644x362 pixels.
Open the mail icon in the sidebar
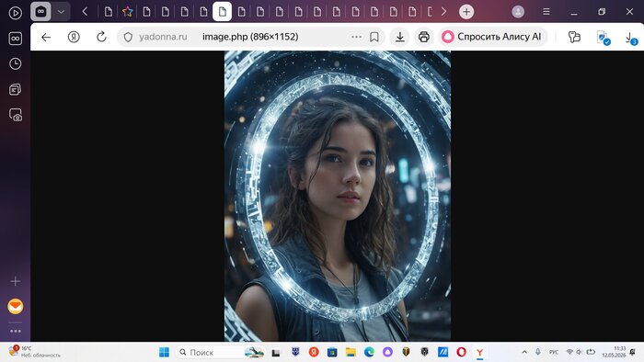(16, 306)
